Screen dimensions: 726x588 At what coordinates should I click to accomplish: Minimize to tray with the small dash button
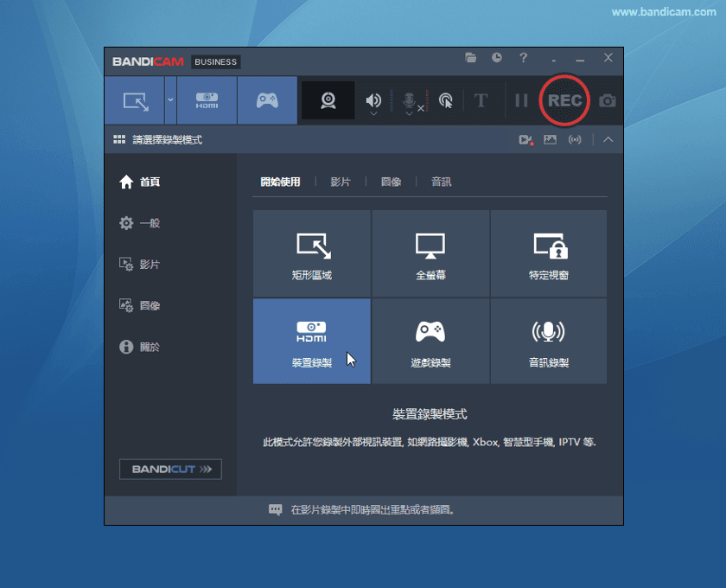554,60
